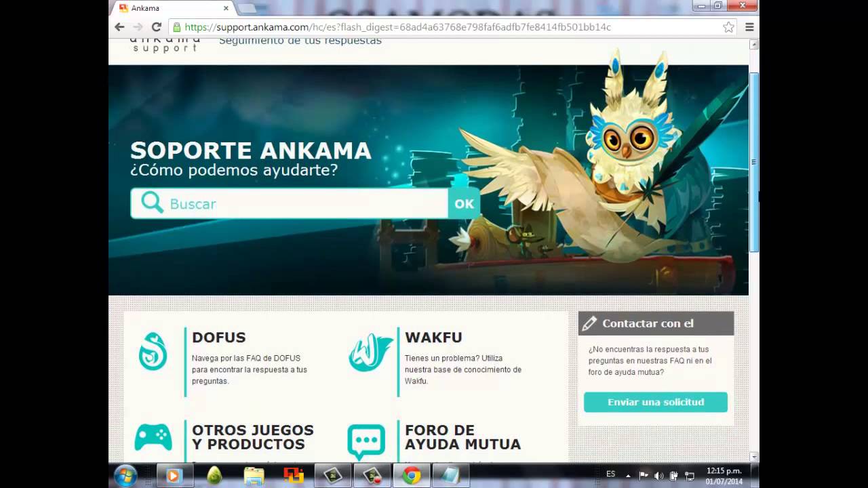Viewport: 868px width, 488px height.
Task: Bookmark this page with the star icon
Action: 728,27
